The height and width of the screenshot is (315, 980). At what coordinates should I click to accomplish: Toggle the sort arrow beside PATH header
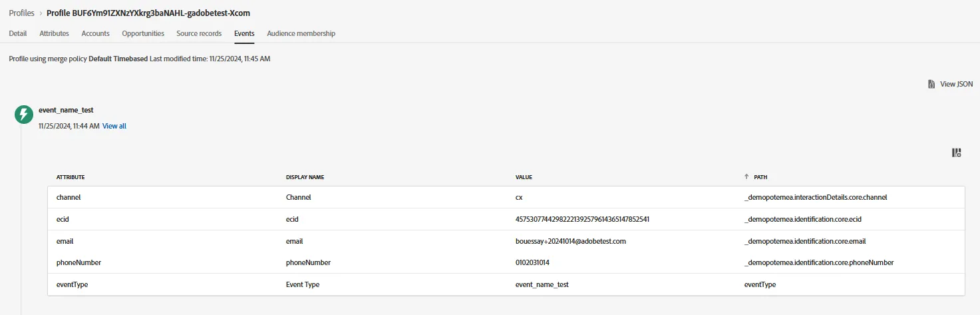tap(746, 177)
